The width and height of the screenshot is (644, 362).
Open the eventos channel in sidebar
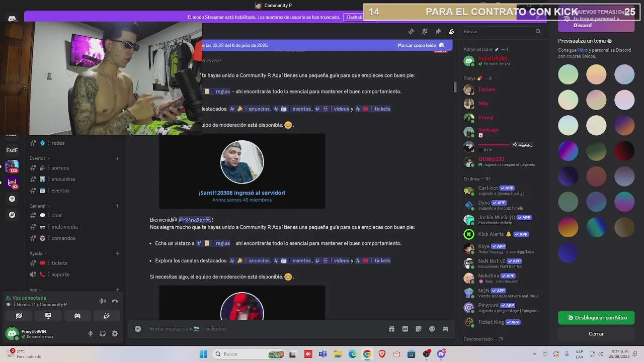point(74,191)
